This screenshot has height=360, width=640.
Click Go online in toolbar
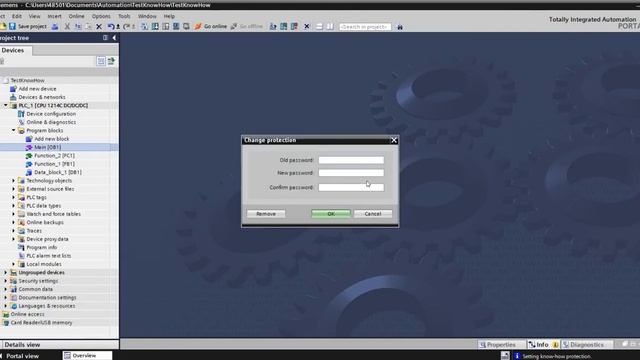pos(211,27)
